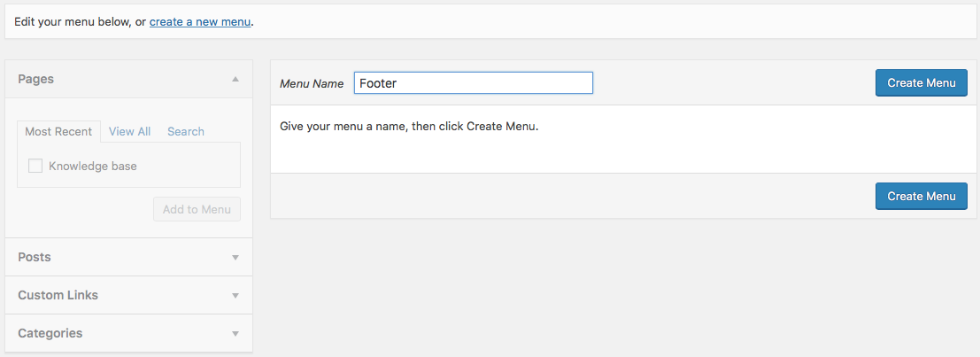Click the top Create Menu button

pos(921,83)
